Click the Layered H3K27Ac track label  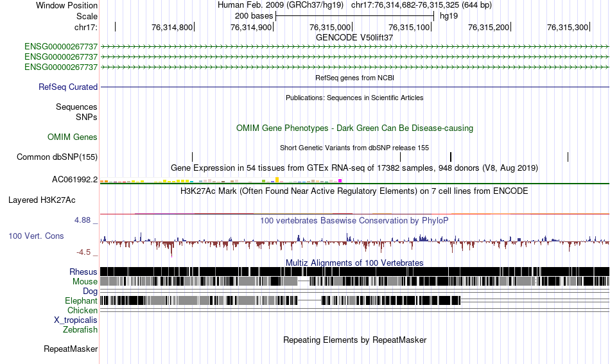(x=42, y=200)
